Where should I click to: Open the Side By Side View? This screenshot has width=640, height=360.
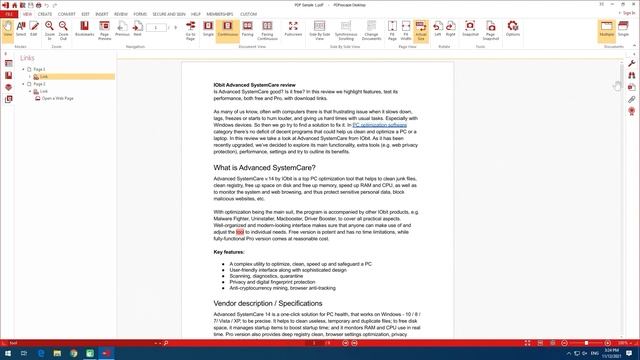pyautogui.click(x=319, y=30)
